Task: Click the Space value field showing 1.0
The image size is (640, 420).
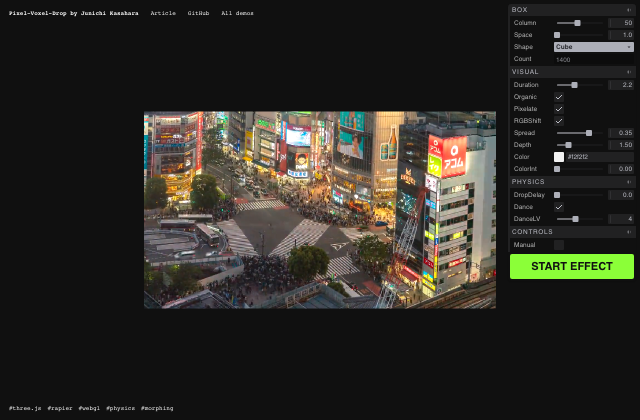Action: pos(621,35)
